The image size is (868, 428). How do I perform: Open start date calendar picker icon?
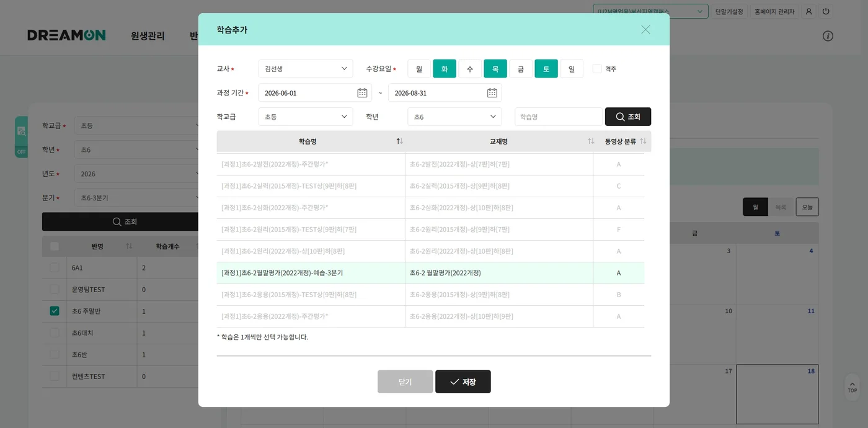tap(362, 93)
